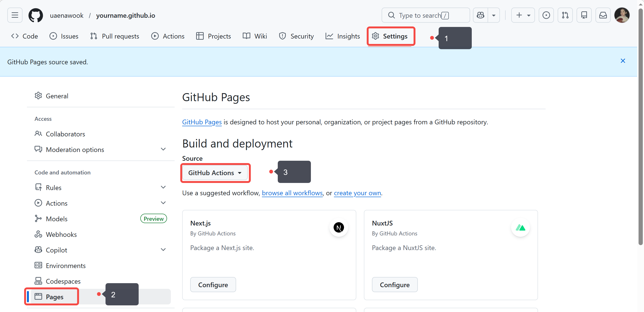Open Copilot chat icon in header
This screenshot has width=644, height=312.
point(480,15)
